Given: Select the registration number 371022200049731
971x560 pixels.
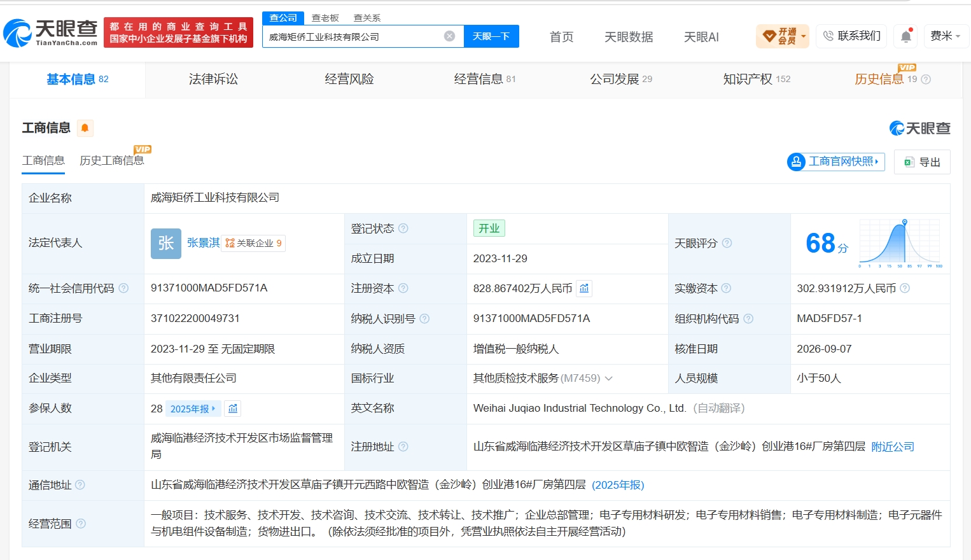Looking at the screenshot, I should 195,318.
